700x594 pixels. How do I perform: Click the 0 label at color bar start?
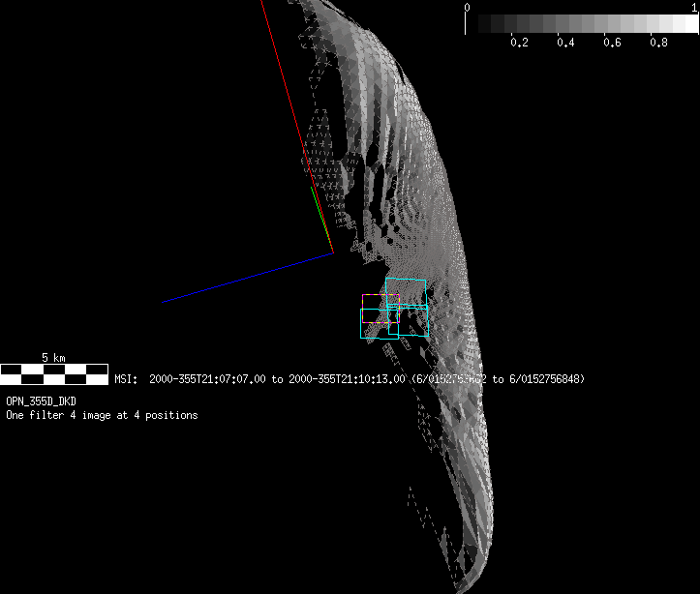[467, 8]
